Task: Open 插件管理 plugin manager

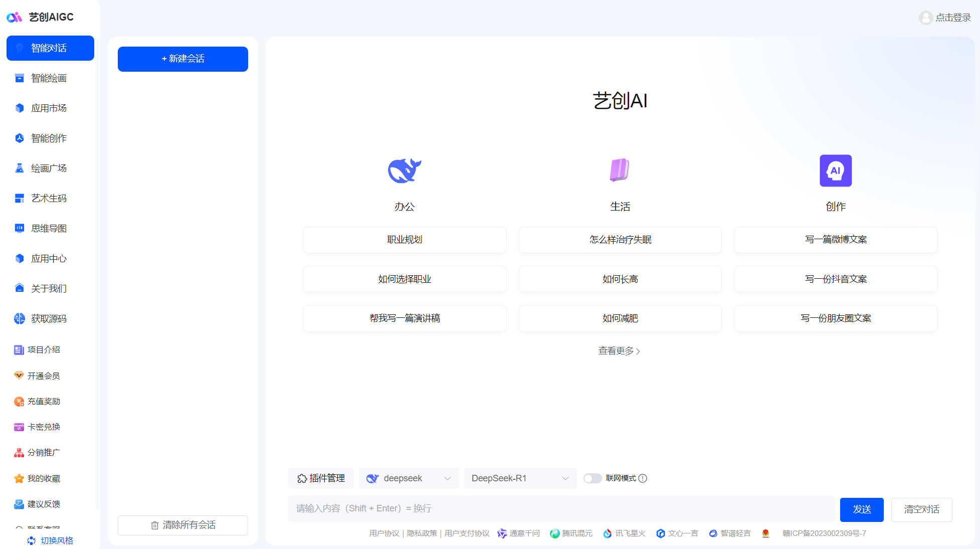Action: coord(321,478)
